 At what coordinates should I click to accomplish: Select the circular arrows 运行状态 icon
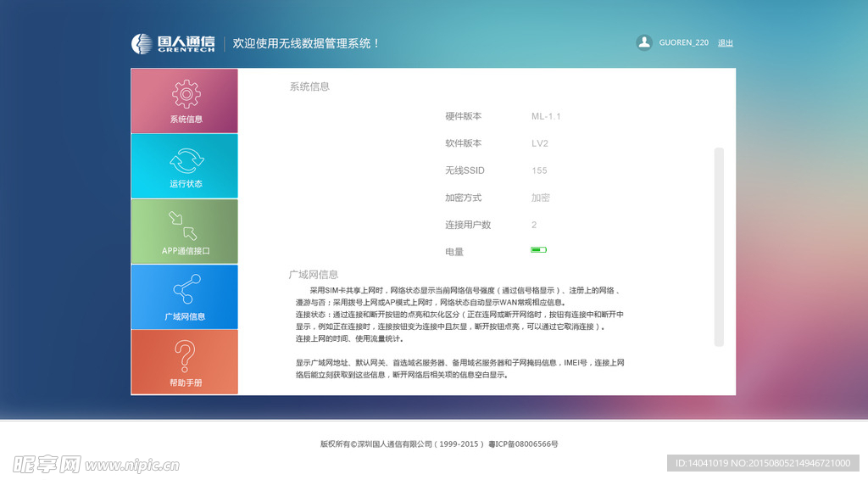(186, 159)
